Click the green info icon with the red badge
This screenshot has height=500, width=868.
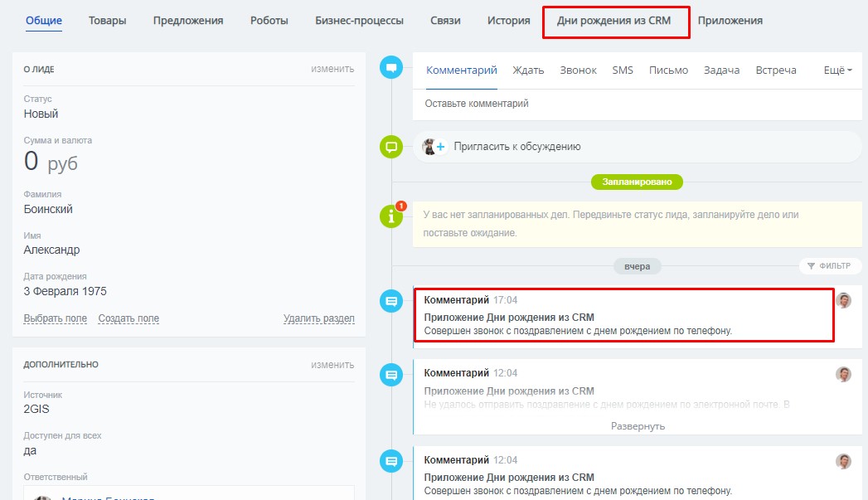pos(392,216)
